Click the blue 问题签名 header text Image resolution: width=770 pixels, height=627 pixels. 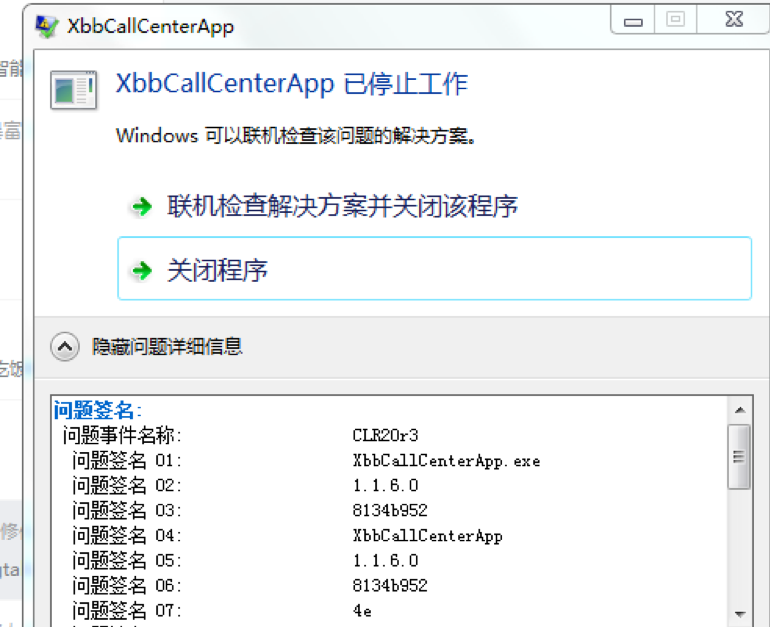[97, 410]
